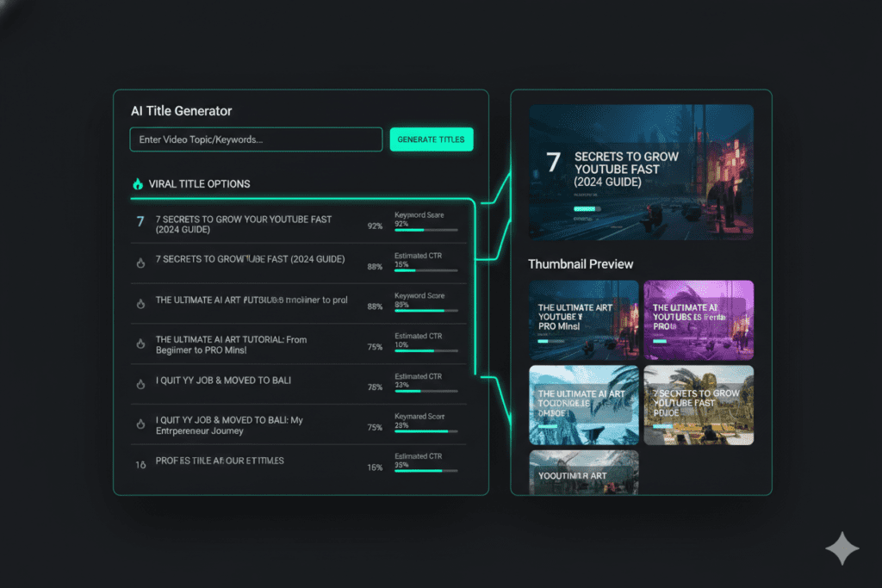Viewport: 882px width, 588px height.
Task: Select the '7 Secrets to Grow' palm tree thumbnail
Action: pos(699,405)
